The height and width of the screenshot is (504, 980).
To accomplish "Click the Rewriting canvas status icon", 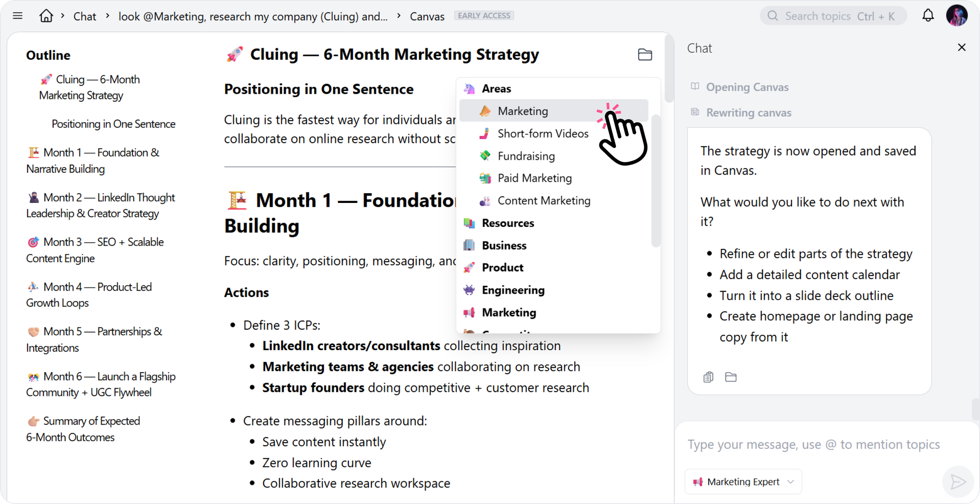I will (695, 112).
